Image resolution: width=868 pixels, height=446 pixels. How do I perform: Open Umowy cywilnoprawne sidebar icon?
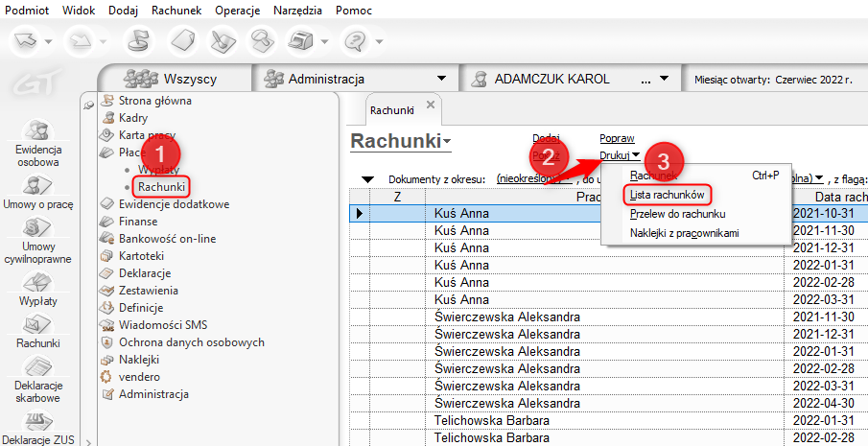click(x=38, y=239)
